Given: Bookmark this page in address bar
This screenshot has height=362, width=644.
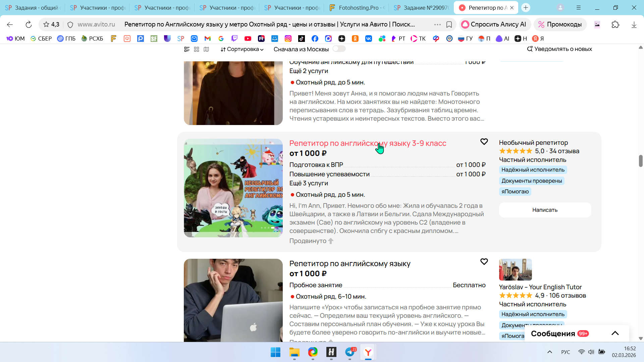Looking at the screenshot, I should coord(449,24).
